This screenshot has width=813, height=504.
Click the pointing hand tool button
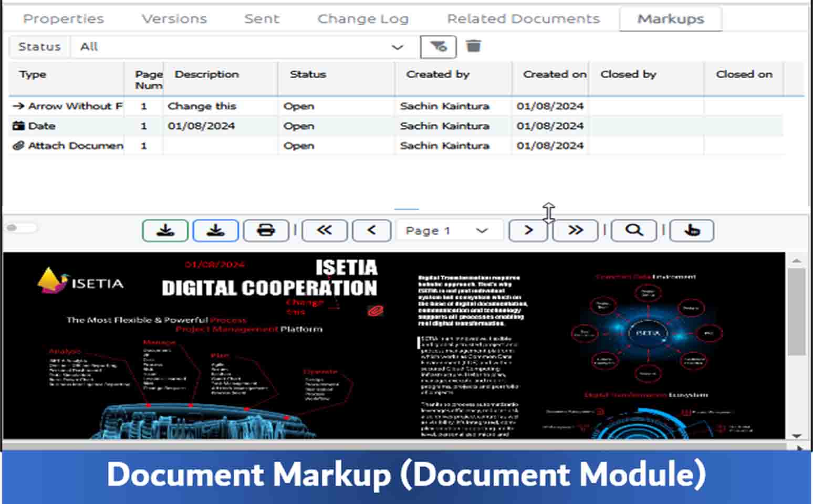click(692, 230)
